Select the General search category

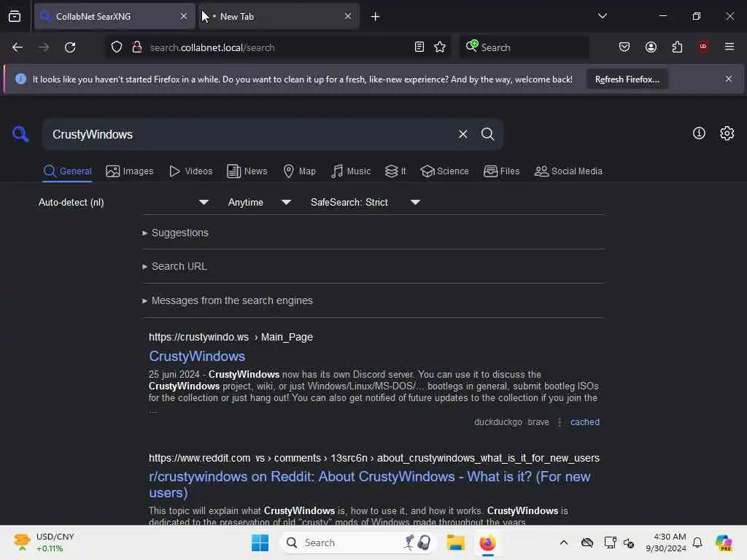coord(67,171)
